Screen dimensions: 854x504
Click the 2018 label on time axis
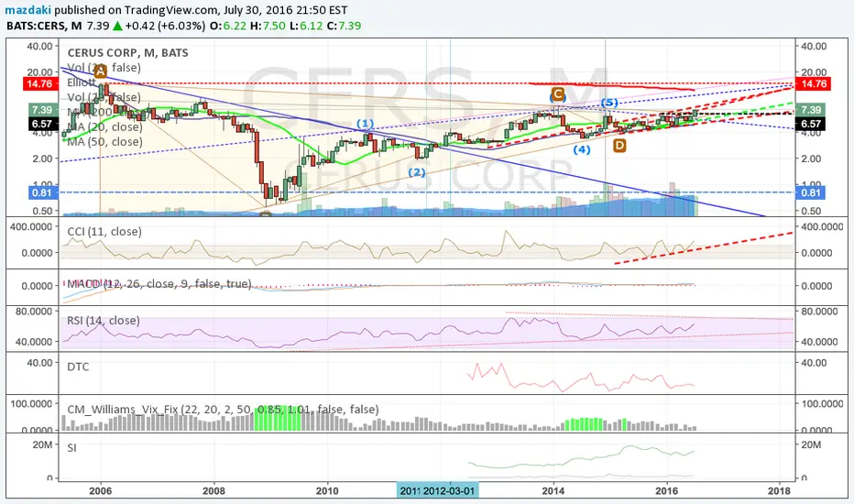[780, 490]
